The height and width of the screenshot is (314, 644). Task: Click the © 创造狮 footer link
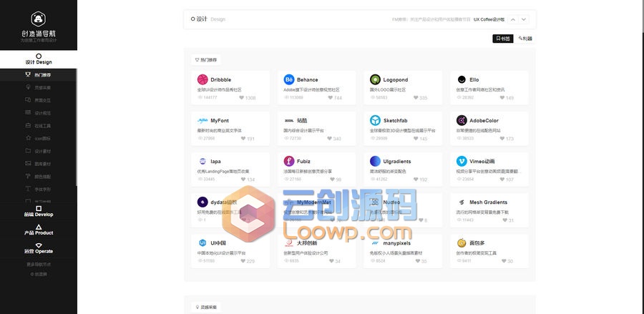coord(39,274)
